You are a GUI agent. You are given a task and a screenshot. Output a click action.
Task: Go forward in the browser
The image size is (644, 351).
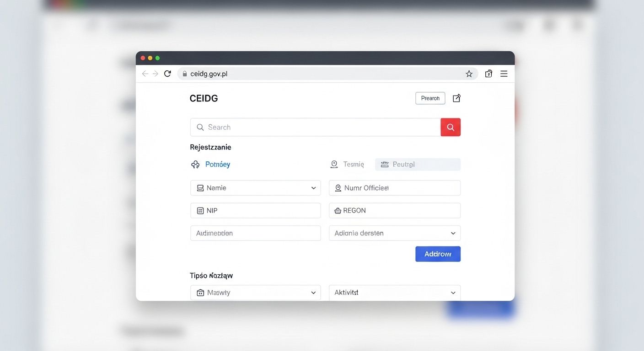tap(156, 74)
